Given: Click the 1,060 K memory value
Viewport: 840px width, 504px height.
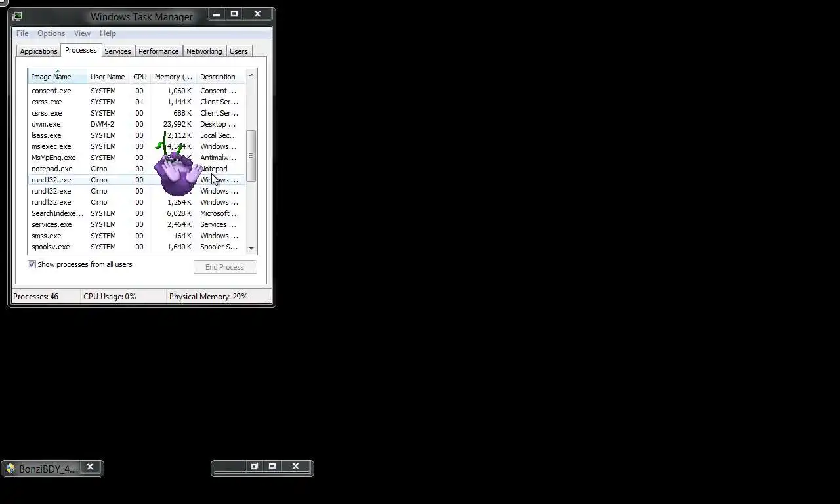Looking at the screenshot, I should point(179,91).
